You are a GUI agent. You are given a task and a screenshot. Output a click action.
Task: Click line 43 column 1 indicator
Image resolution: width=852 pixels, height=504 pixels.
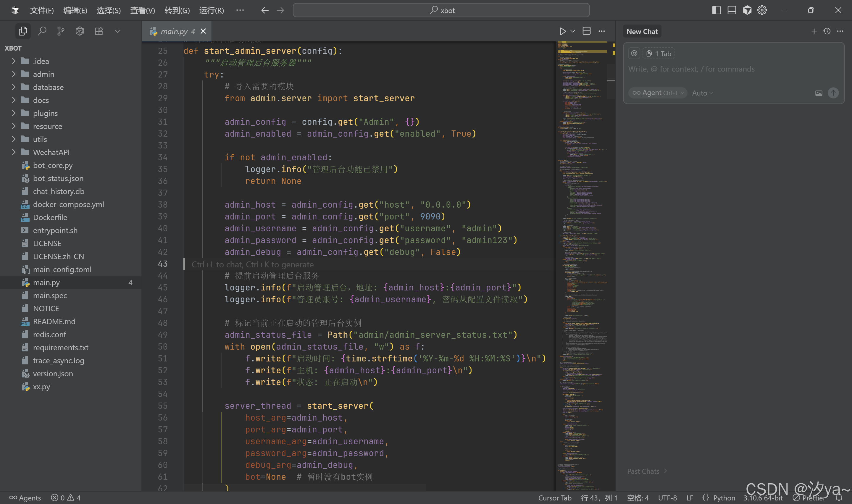(x=599, y=498)
